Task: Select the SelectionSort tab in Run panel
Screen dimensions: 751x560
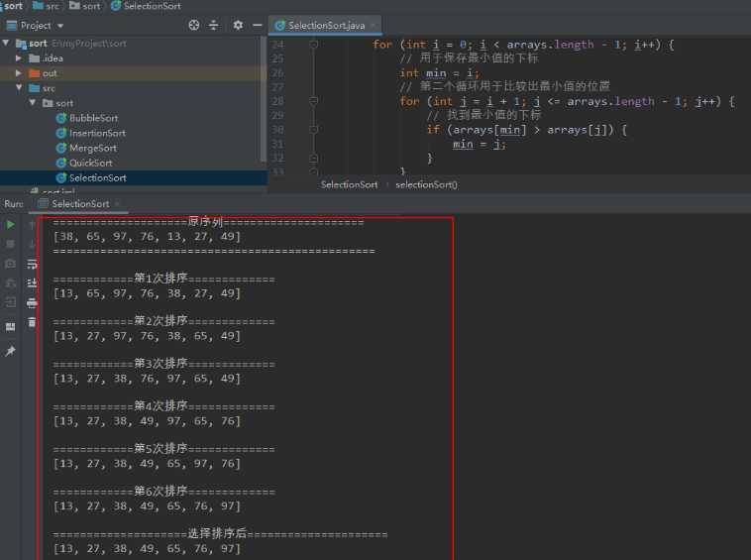Action: [x=79, y=203]
